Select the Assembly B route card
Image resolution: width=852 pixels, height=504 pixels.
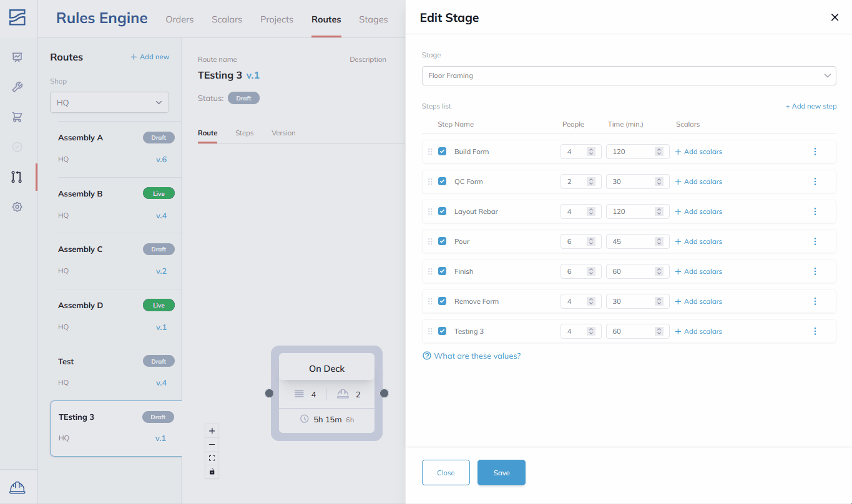(x=116, y=205)
